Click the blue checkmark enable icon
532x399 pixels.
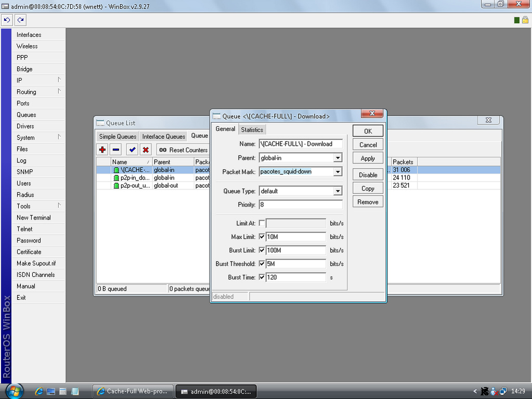(132, 150)
